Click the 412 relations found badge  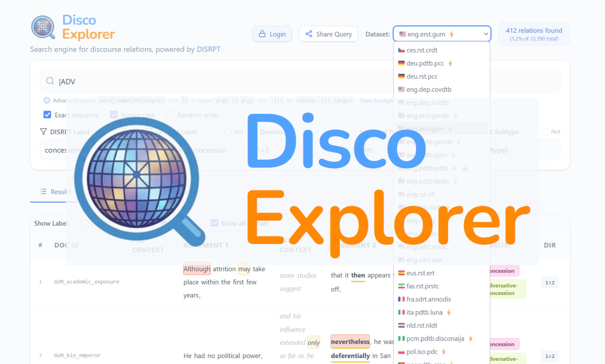pyautogui.click(x=534, y=34)
